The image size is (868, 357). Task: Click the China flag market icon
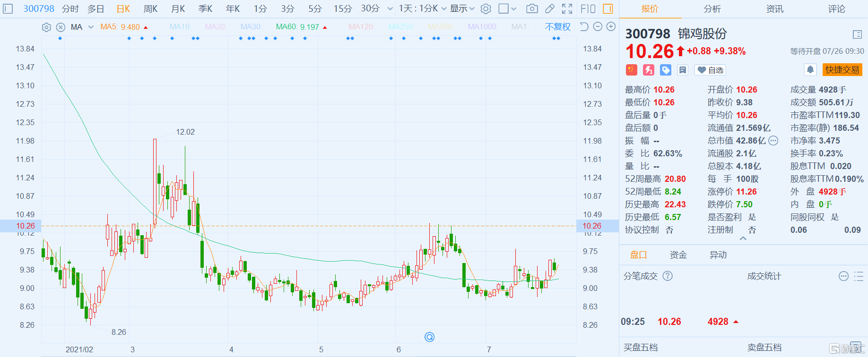click(x=632, y=70)
